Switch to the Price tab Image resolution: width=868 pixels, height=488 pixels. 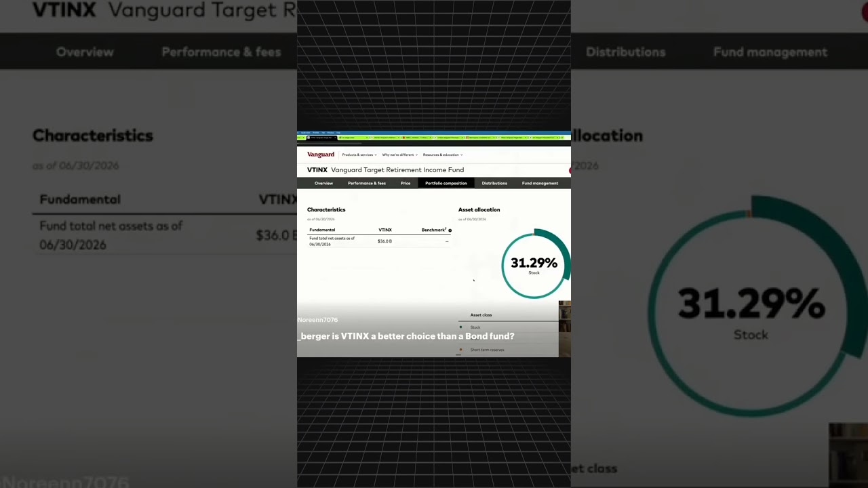[406, 183]
